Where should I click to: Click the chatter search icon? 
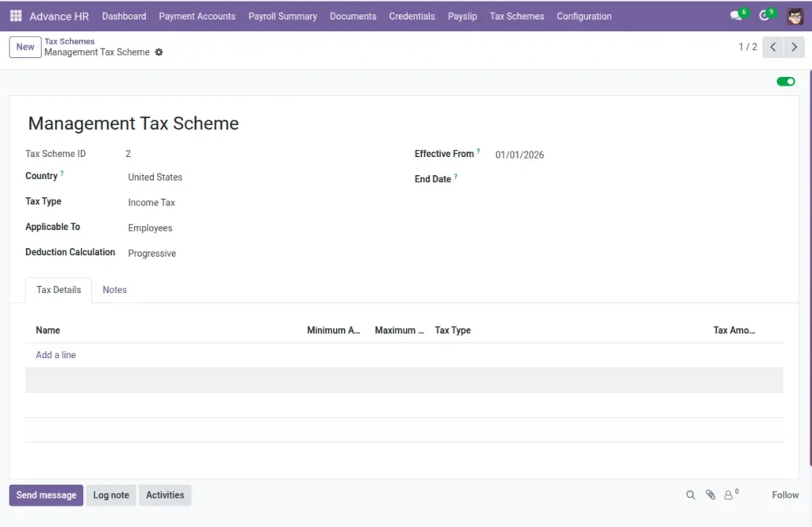click(691, 495)
